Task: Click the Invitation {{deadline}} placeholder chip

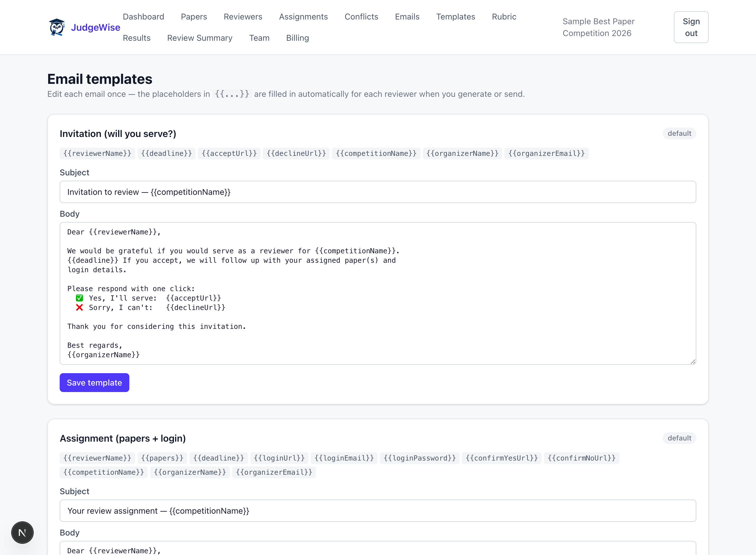Action: (x=166, y=154)
